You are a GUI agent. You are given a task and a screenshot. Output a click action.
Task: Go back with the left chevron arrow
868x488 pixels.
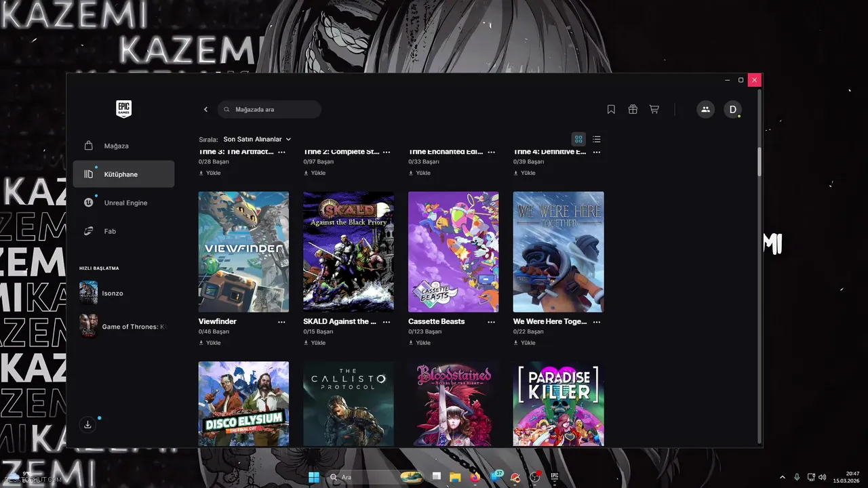click(206, 109)
